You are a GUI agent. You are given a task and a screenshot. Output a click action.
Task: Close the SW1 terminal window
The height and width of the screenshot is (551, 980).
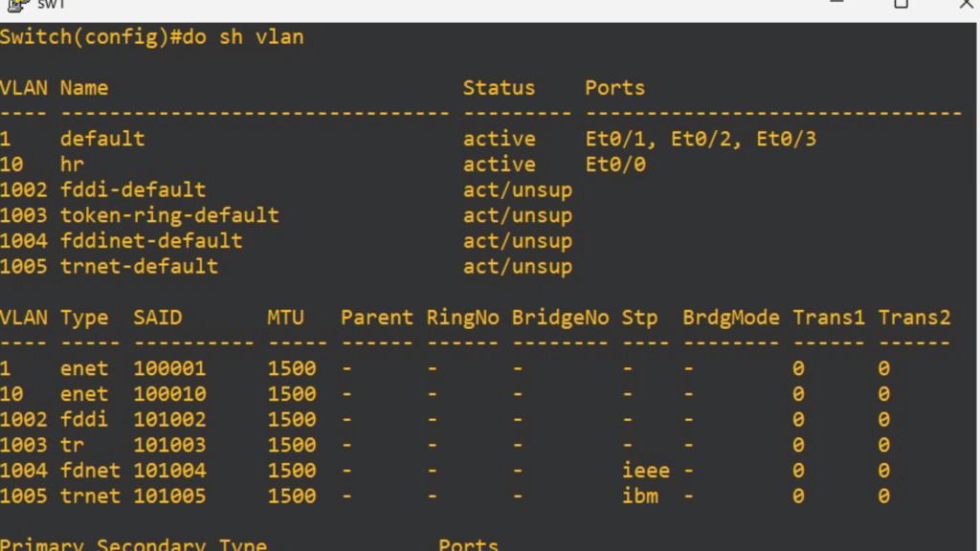967,4
